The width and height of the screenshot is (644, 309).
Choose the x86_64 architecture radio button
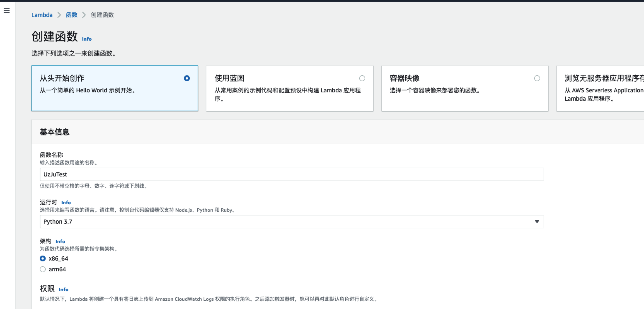(43, 258)
